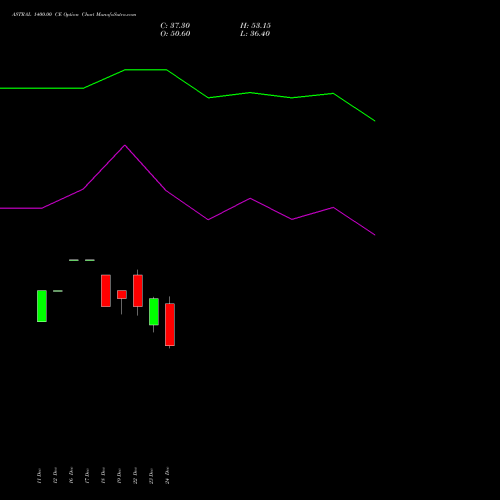Click the '24 Dec' date axis label
This screenshot has height=500, width=500.
[x=167, y=476]
